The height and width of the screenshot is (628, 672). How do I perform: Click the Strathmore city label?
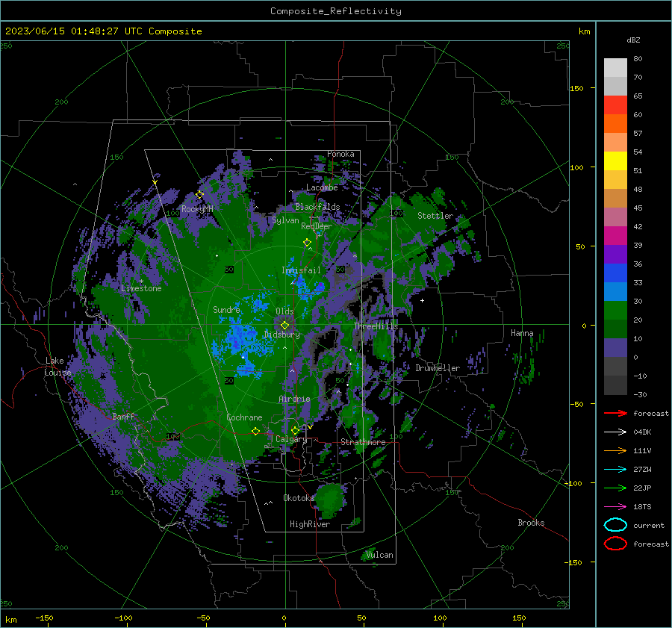363,442
